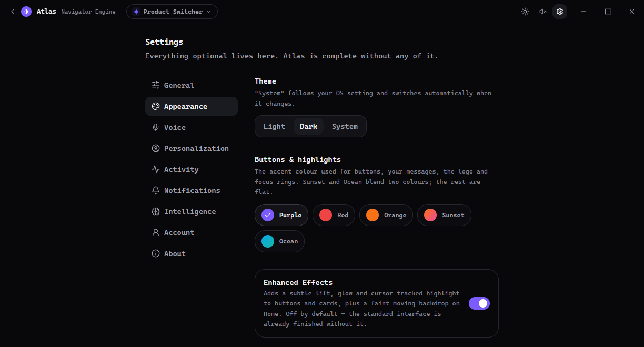The height and width of the screenshot is (347, 644).
Task: Pick the Orange accent colour
Action: pyautogui.click(x=386, y=215)
